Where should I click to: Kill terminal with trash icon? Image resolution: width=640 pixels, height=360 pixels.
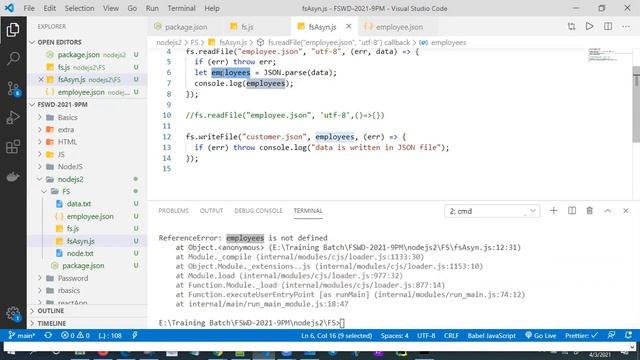589,211
